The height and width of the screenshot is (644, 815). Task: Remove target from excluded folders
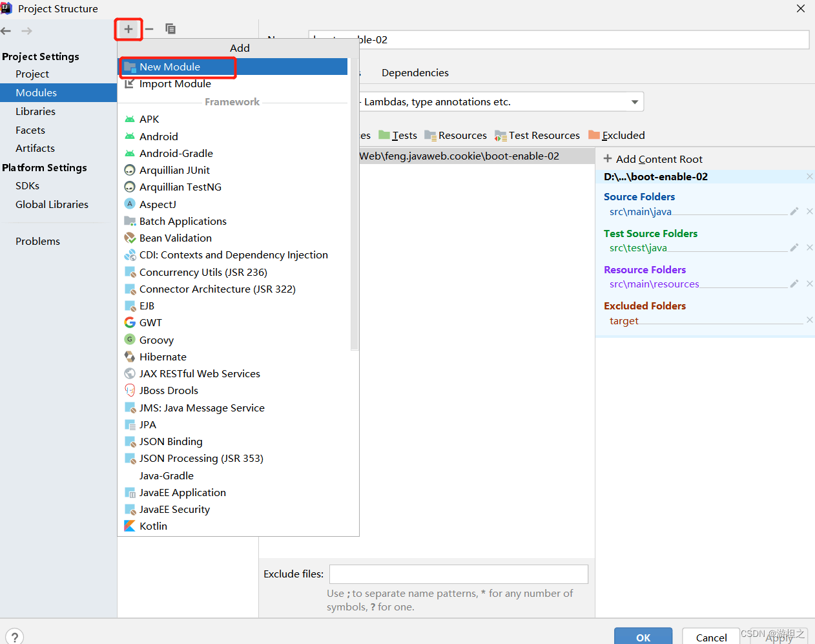tap(809, 320)
